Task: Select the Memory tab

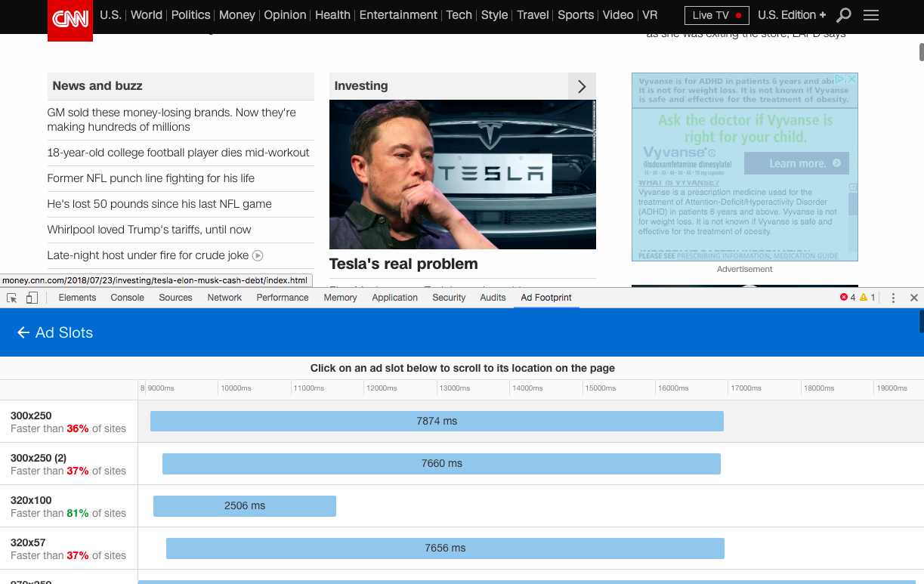Action: (x=340, y=298)
